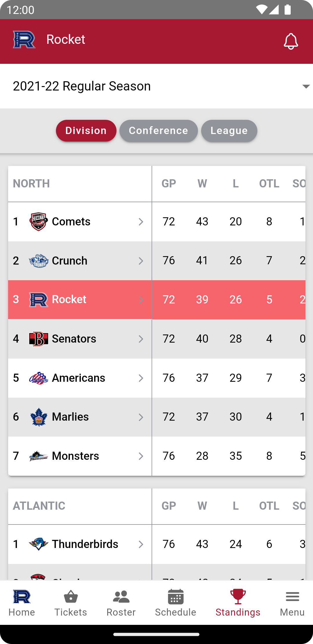Expand Comets team chevron
The image size is (313, 644).
141,222
